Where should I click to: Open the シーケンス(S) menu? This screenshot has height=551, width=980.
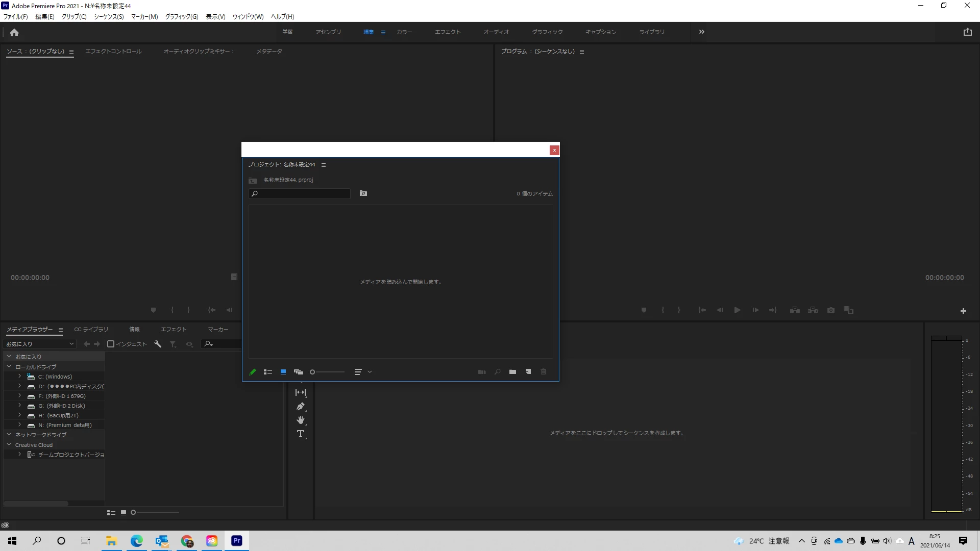click(109, 17)
